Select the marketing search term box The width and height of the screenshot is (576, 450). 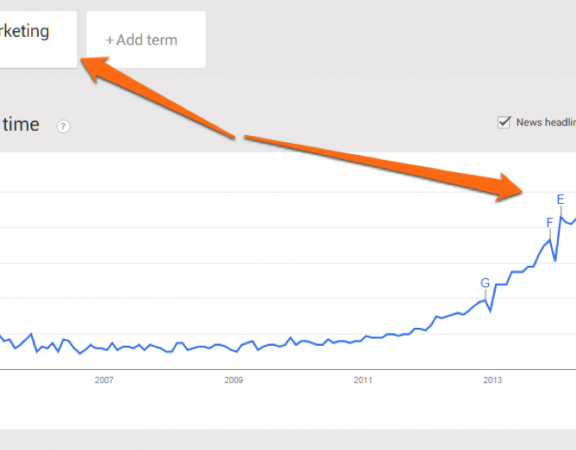coord(38,39)
